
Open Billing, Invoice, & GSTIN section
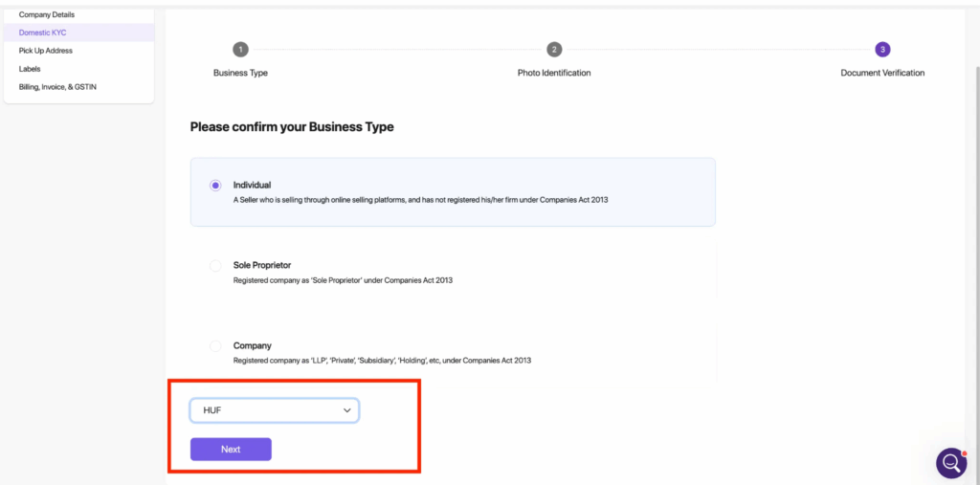57,87
